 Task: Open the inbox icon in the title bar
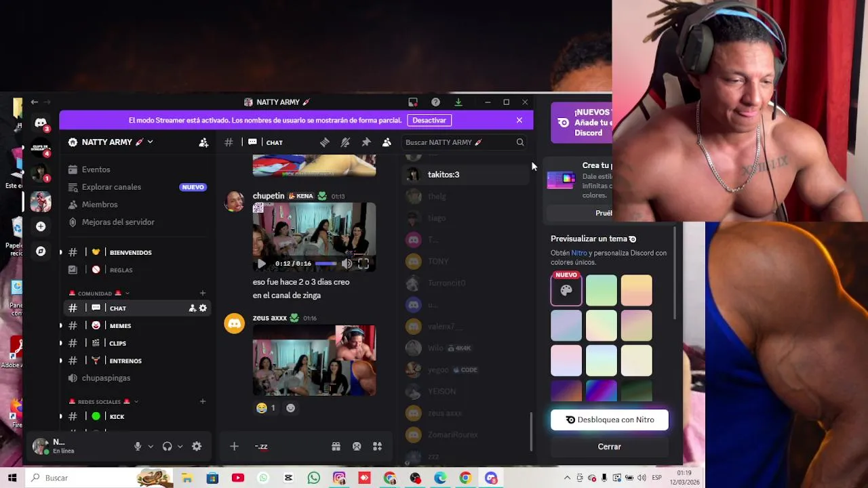click(x=413, y=102)
